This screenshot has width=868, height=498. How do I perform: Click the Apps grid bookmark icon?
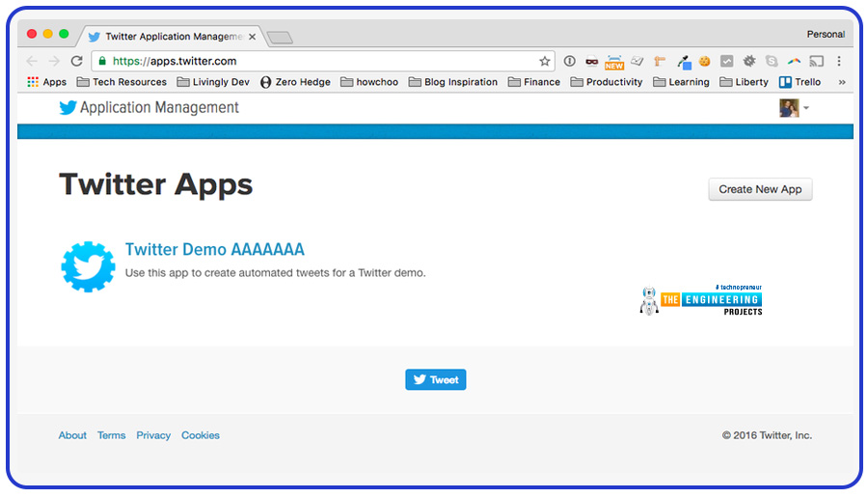click(33, 82)
